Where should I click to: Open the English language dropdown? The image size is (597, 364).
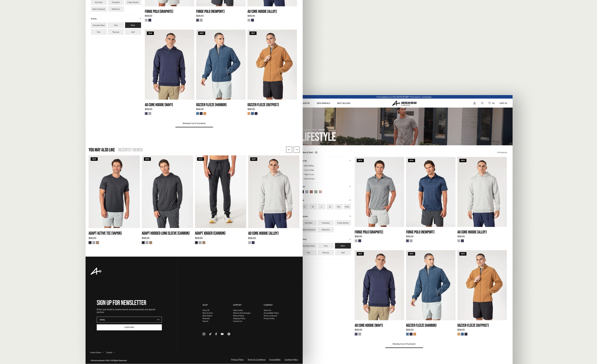coord(111,352)
